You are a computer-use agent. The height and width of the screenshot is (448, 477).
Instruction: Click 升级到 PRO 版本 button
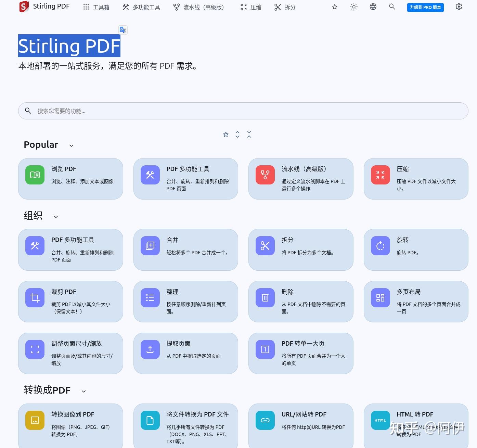tap(425, 7)
